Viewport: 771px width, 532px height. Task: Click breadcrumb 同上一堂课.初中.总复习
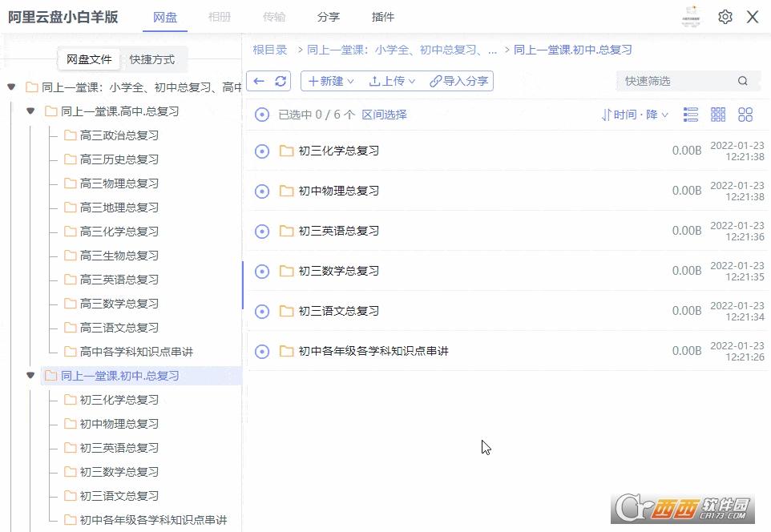(x=573, y=50)
